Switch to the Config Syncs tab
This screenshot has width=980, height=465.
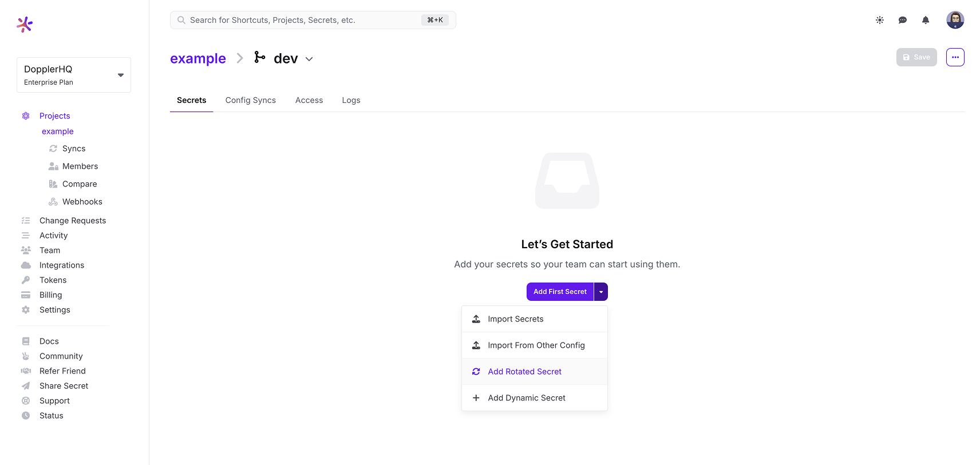click(251, 100)
